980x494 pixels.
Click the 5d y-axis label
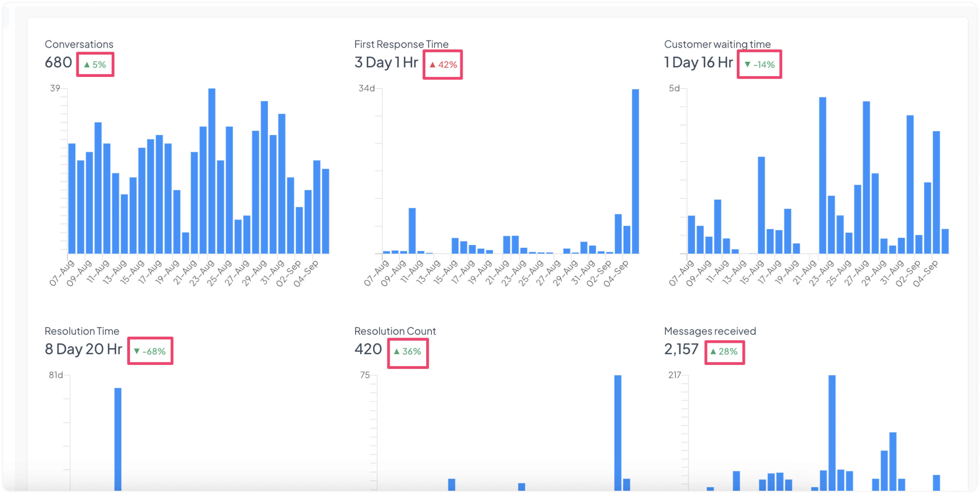674,88
